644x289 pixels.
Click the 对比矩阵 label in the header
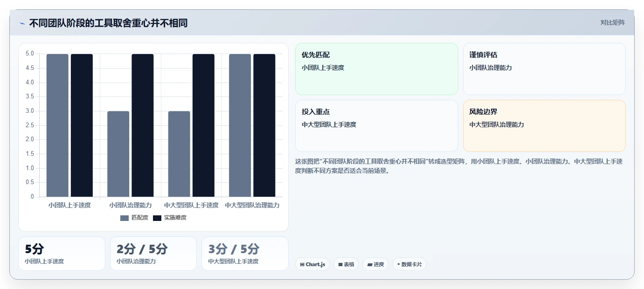pyautogui.click(x=612, y=22)
